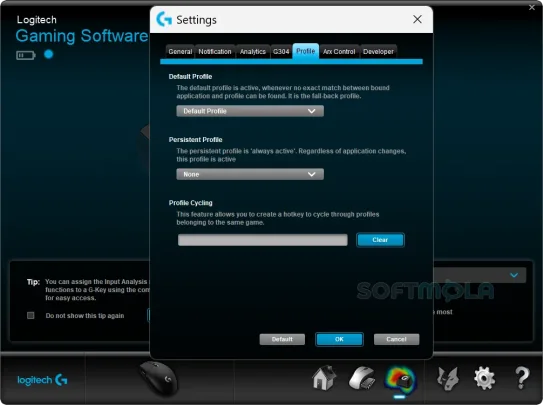Screen dimensions: 543x405
Task: Close the Settings dialog
Action: [x=417, y=19]
